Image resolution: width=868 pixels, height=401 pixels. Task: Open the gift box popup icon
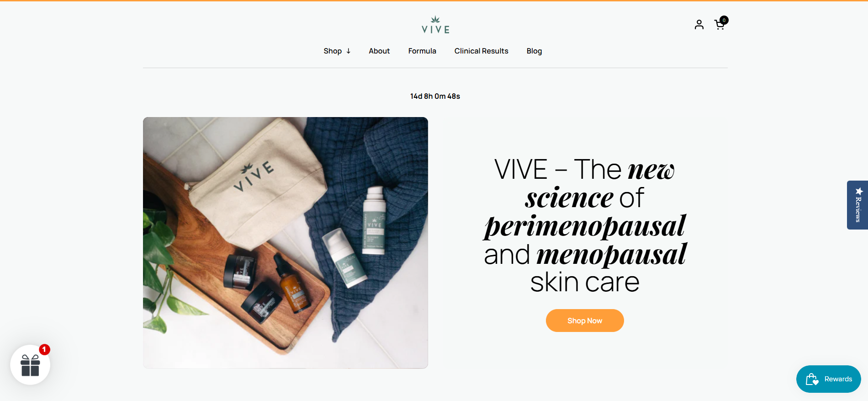tap(30, 365)
